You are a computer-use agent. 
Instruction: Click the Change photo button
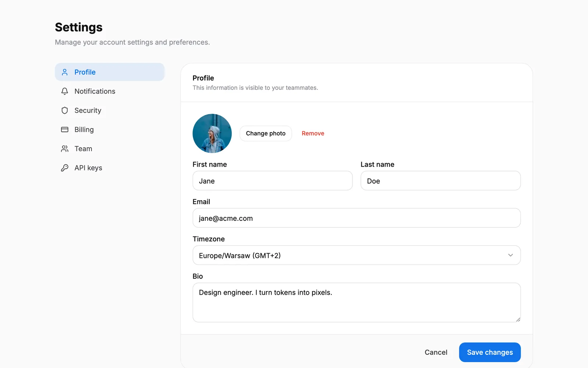(x=266, y=134)
